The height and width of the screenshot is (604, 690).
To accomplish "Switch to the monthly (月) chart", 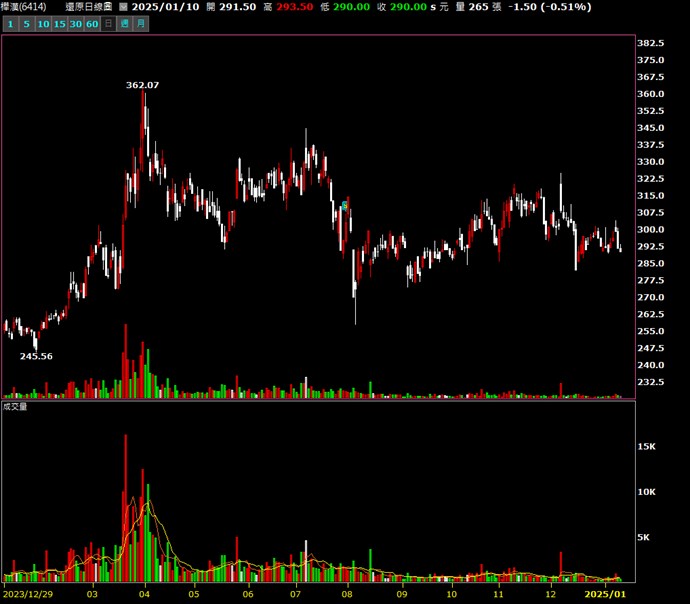I will pyautogui.click(x=140, y=23).
